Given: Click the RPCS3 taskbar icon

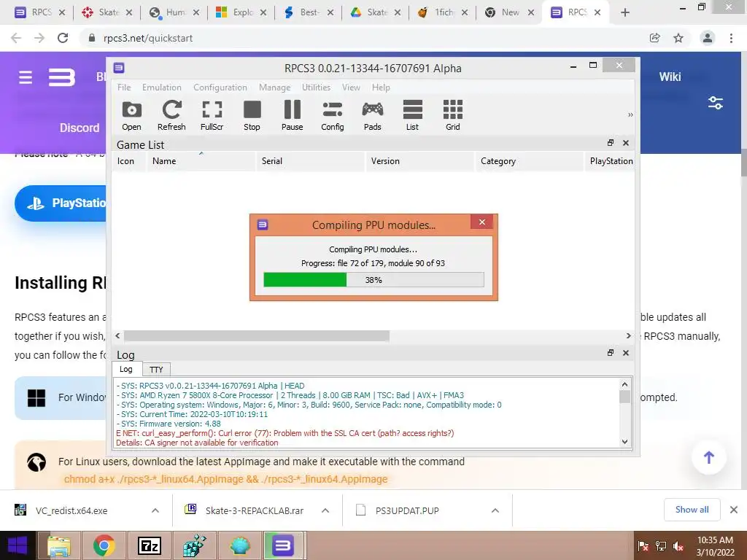Looking at the screenshot, I should pos(283,546).
